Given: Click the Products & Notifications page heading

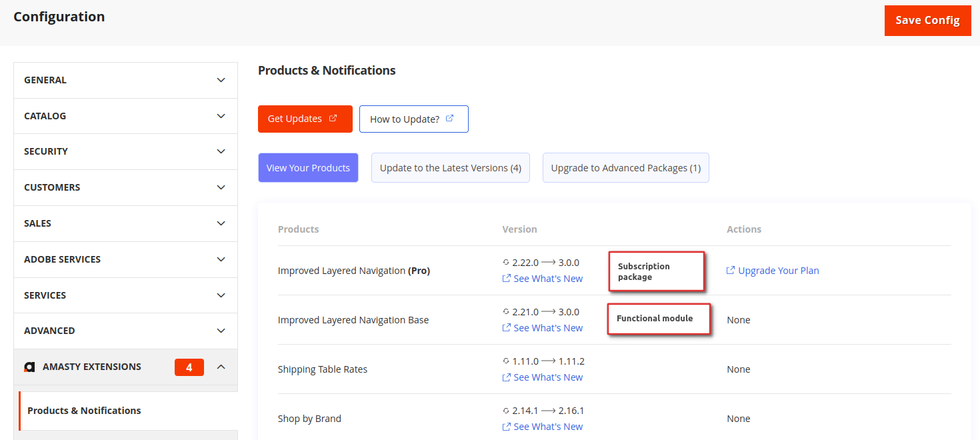Looking at the screenshot, I should 327,70.
